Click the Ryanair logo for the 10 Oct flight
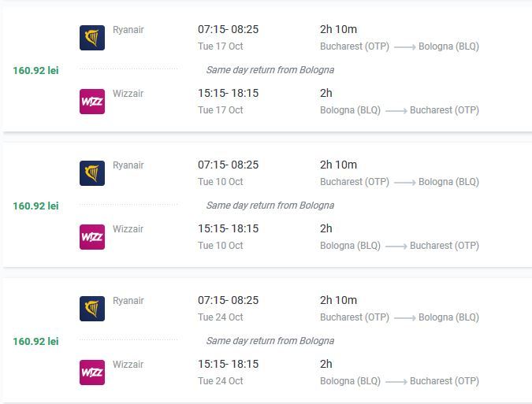Screen dimensions: 532x404 pyautogui.click(x=92, y=173)
